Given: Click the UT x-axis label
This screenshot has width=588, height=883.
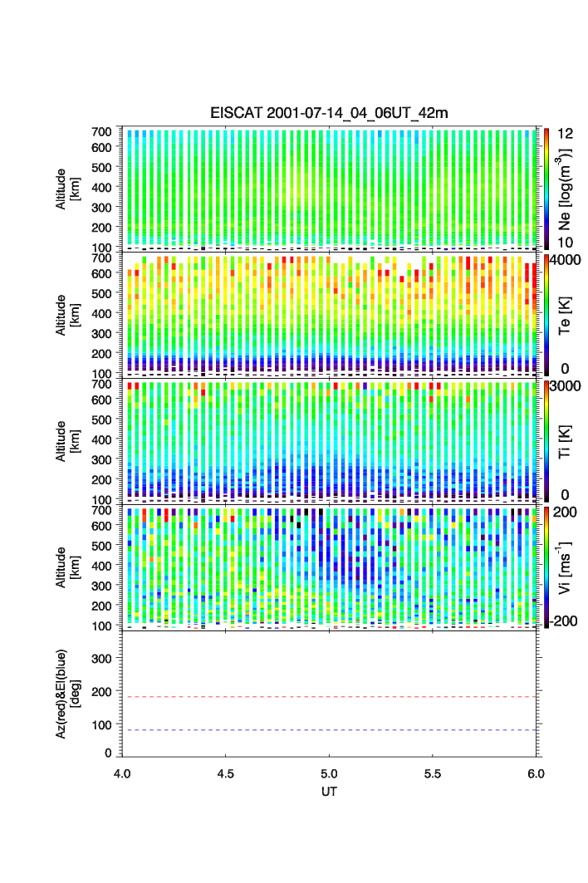Looking at the screenshot, I should tap(329, 792).
